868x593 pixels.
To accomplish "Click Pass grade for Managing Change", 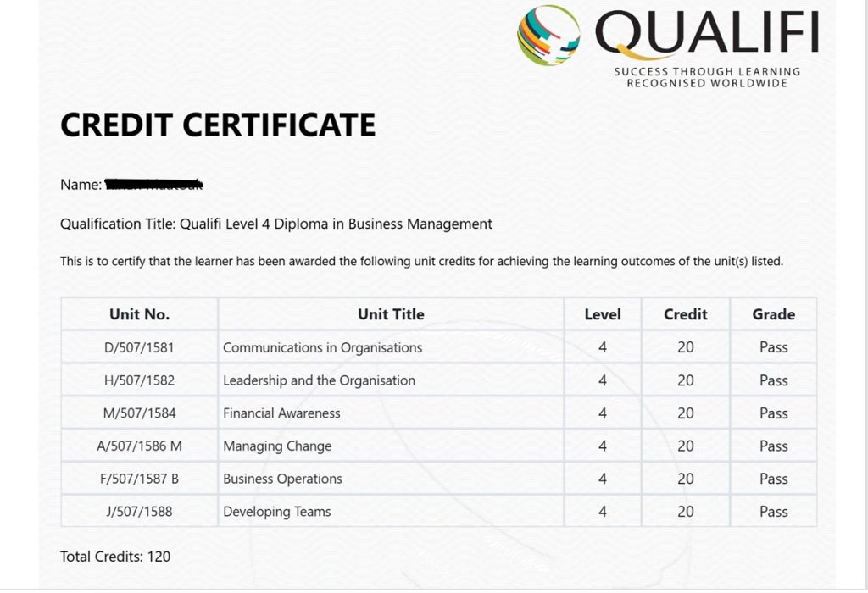I will (x=773, y=446).
